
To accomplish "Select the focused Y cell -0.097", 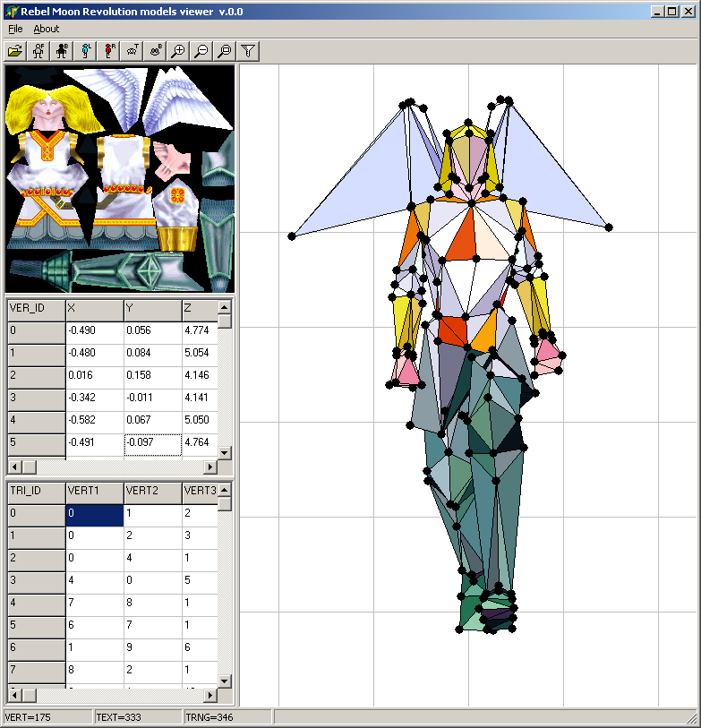I will click(x=153, y=444).
